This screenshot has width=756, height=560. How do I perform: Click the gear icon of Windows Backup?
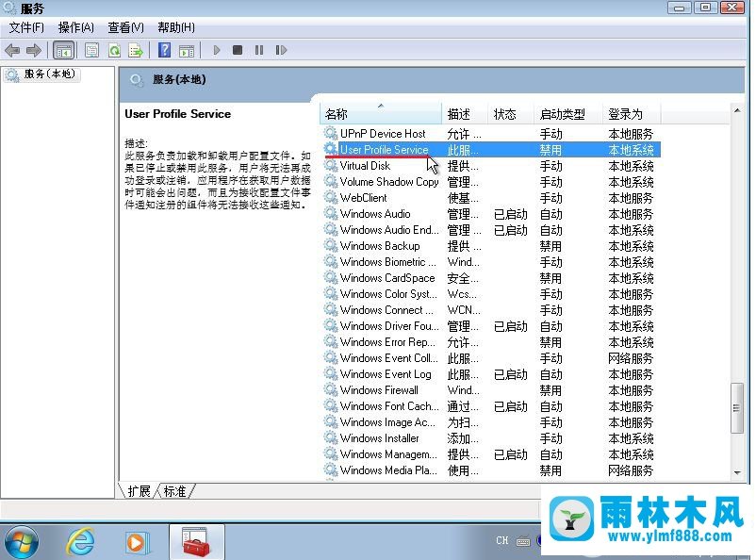pyautogui.click(x=330, y=245)
